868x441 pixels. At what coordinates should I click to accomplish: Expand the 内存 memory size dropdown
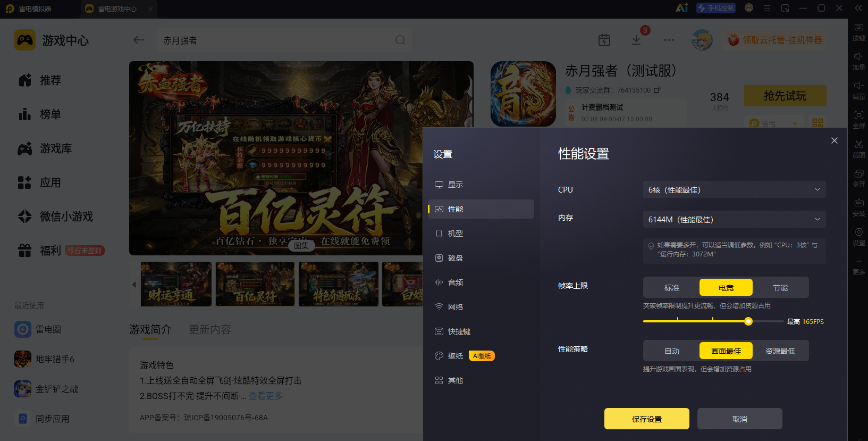(735, 219)
